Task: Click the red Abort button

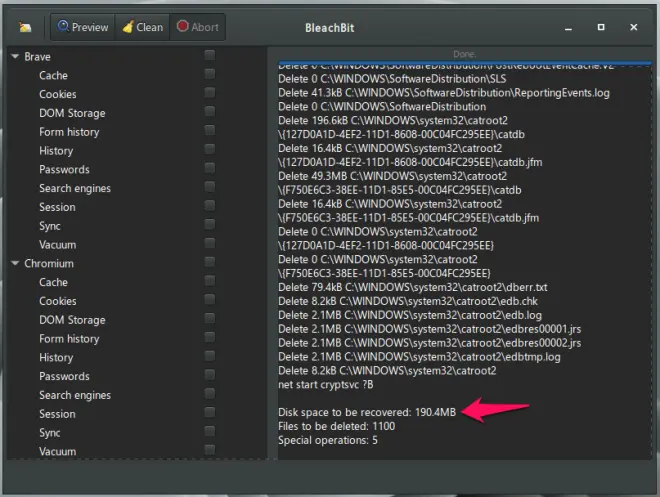Action: [197, 27]
